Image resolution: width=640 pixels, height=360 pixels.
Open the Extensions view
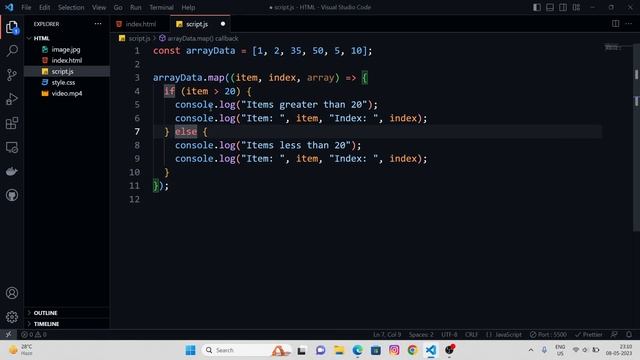coord(12,123)
